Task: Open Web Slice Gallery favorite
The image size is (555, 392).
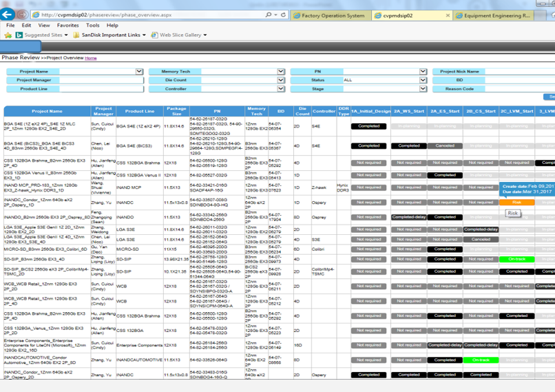Action: point(180,35)
